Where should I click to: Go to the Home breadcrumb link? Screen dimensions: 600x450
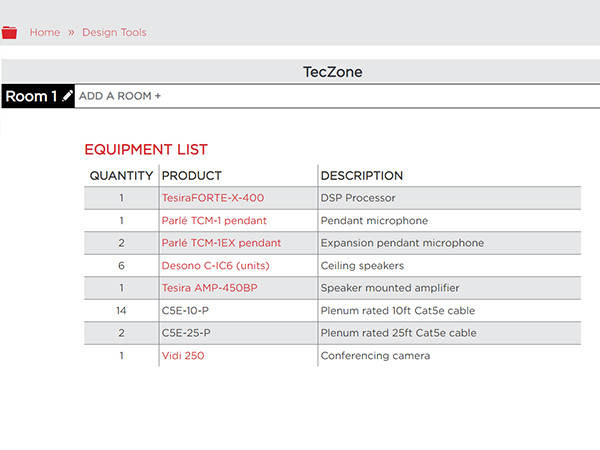[x=45, y=32]
